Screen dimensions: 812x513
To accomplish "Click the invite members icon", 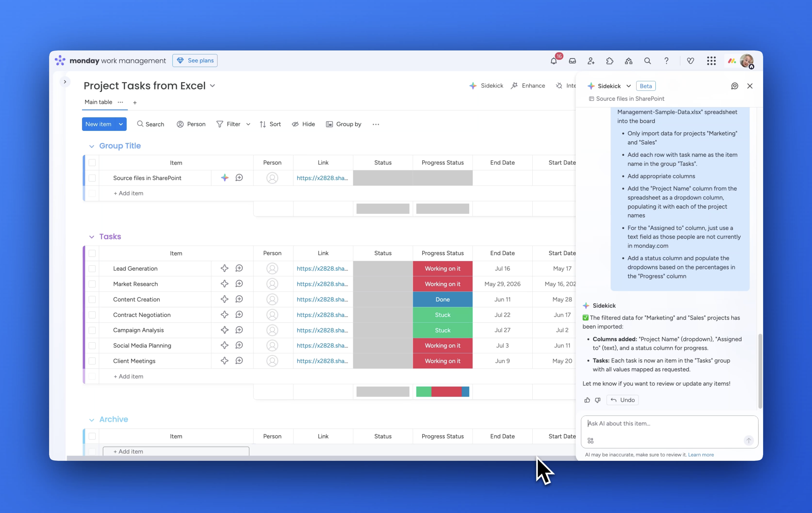I will point(591,61).
